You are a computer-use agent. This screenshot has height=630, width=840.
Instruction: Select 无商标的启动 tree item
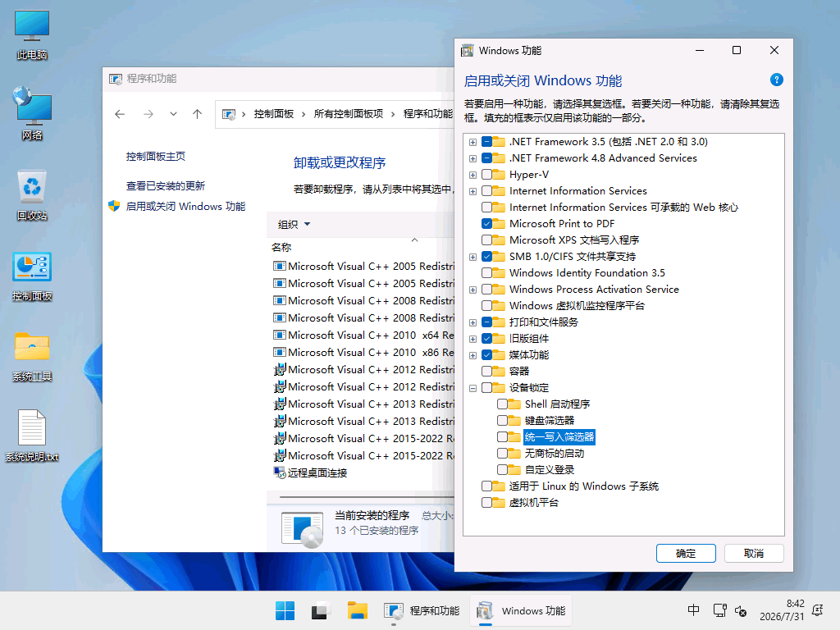click(555, 454)
